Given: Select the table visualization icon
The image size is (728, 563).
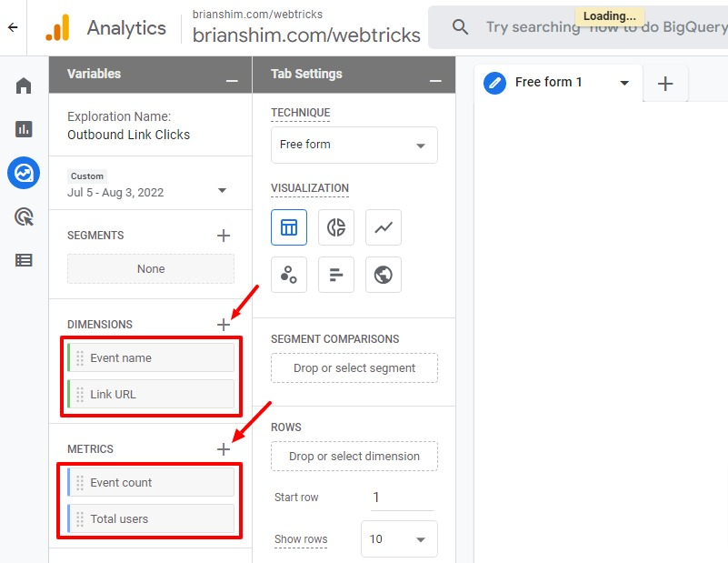Looking at the screenshot, I should tap(289, 227).
